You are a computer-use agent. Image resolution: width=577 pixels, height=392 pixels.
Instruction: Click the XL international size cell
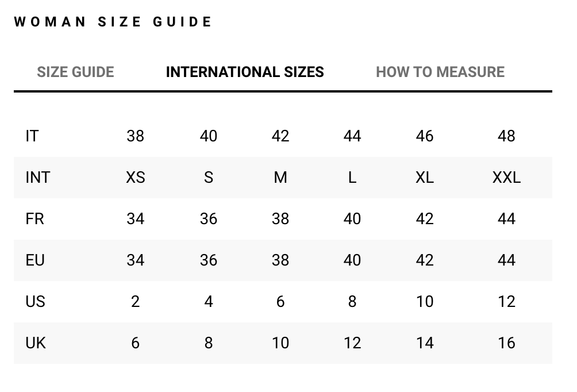(x=425, y=178)
